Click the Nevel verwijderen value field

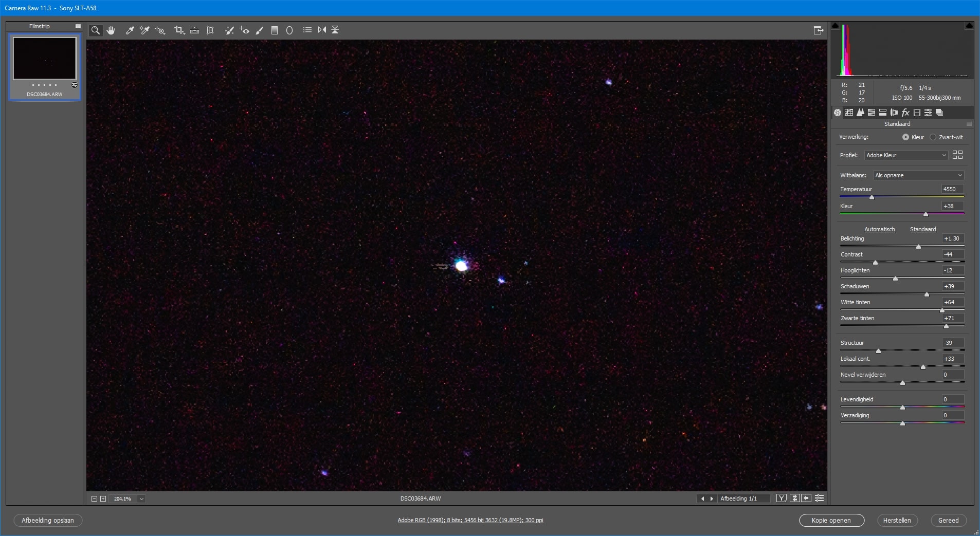tap(952, 375)
